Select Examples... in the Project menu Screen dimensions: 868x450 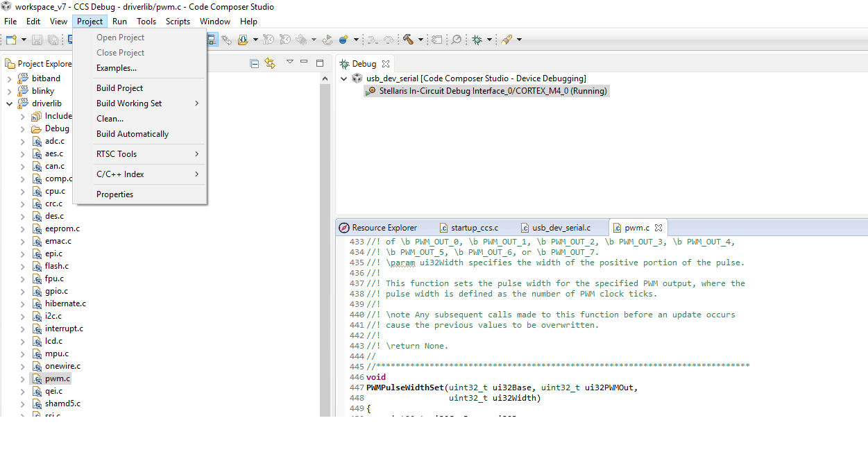(139, 68)
